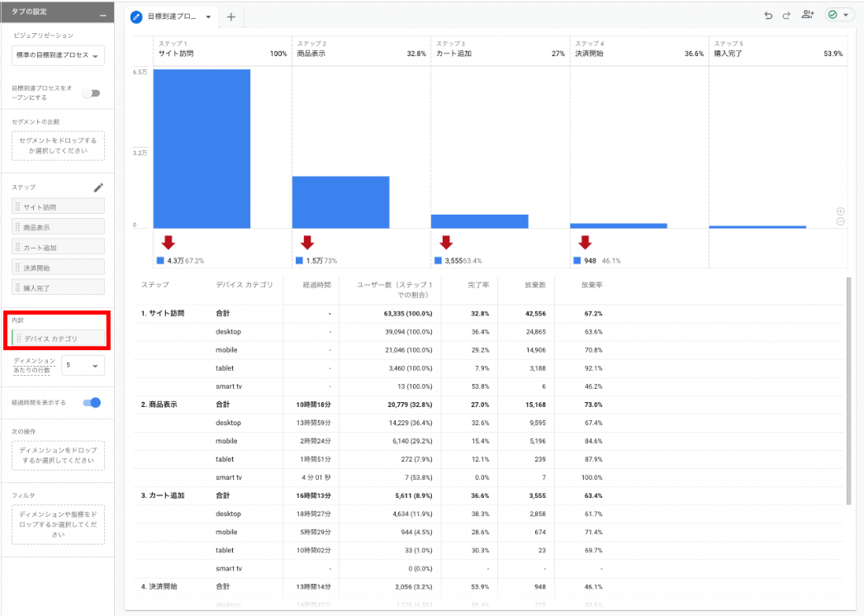This screenshot has width=864, height=616.
Task: Click the ステップ 5 購入完了 chart header
Action: pyautogui.click(x=778, y=49)
